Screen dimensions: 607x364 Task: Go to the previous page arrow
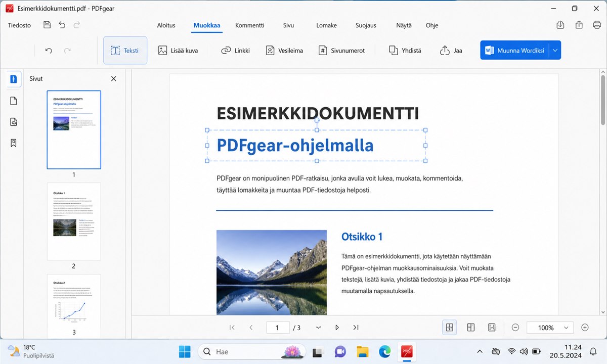(x=251, y=328)
